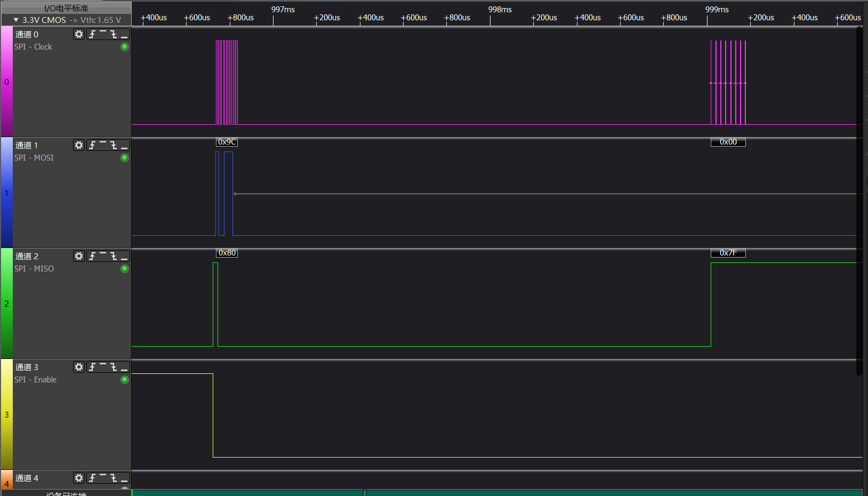Screen dimensions: 868x496
Task: Select the 通道 1 channel name
Action: pos(27,145)
